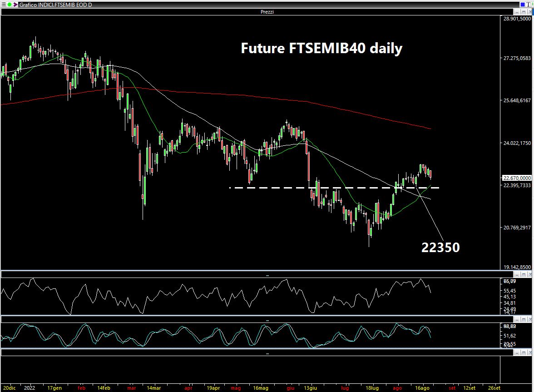Screen dimensions: 534x392
Task: Select the T text tool icon
Action: pos(529,5)
